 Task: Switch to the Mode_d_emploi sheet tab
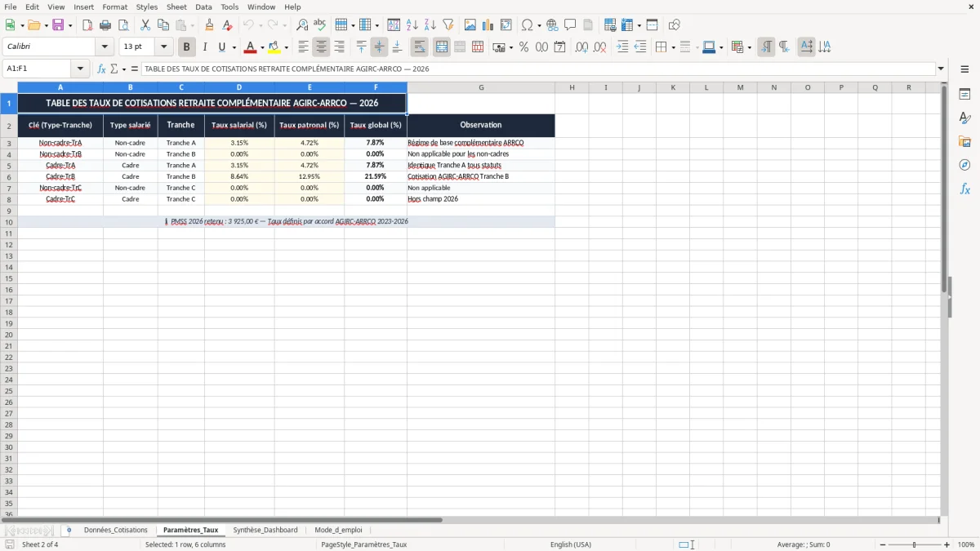[x=338, y=530]
